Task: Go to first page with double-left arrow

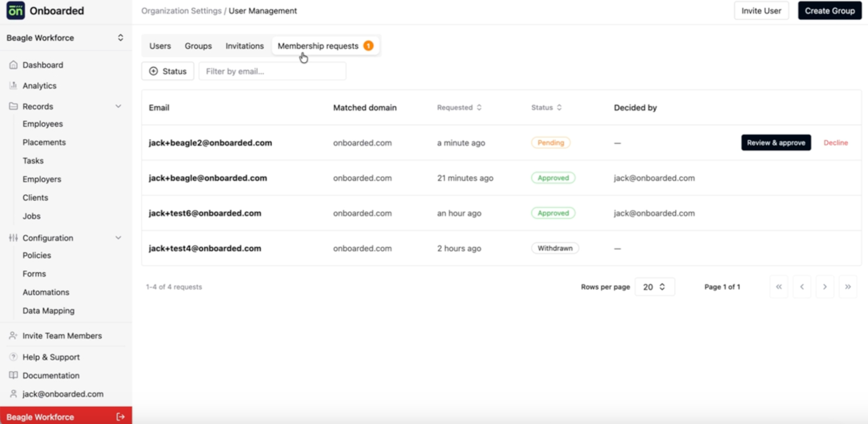Action: pos(779,287)
